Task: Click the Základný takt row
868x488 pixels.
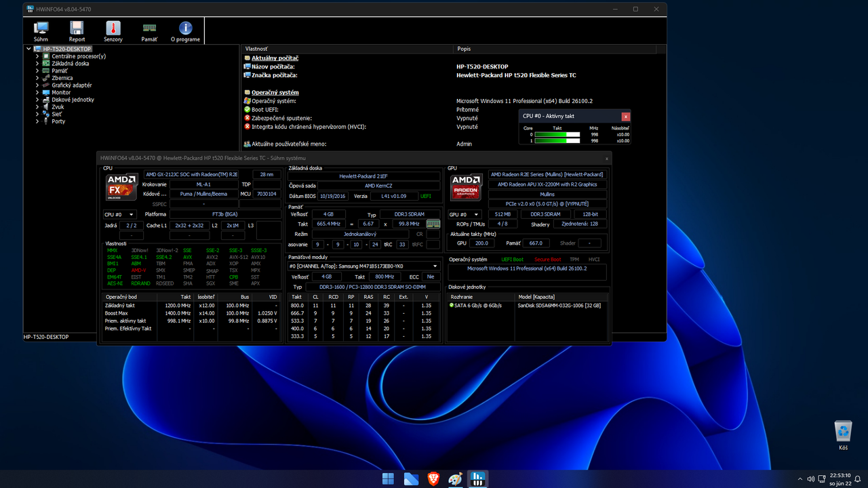Action: (x=192, y=306)
